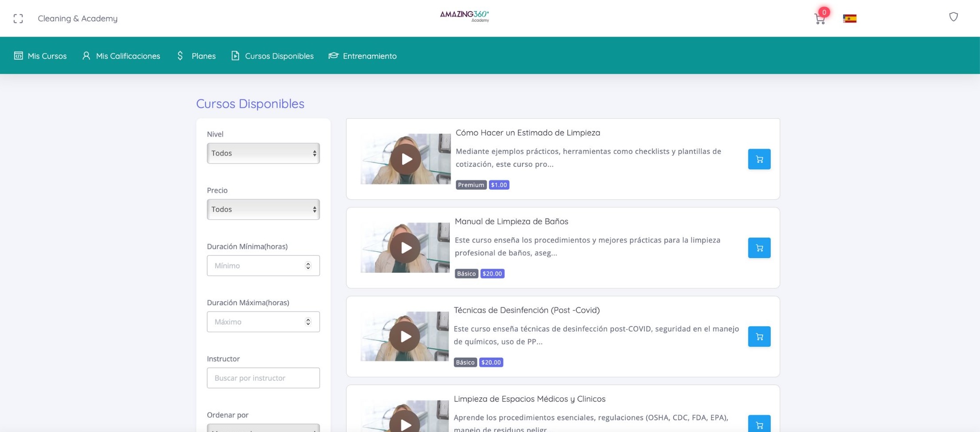This screenshot has width=980, height=432.
Task: Play the Manual de Limpieza de Baños video
Action: tap(405, 247)
